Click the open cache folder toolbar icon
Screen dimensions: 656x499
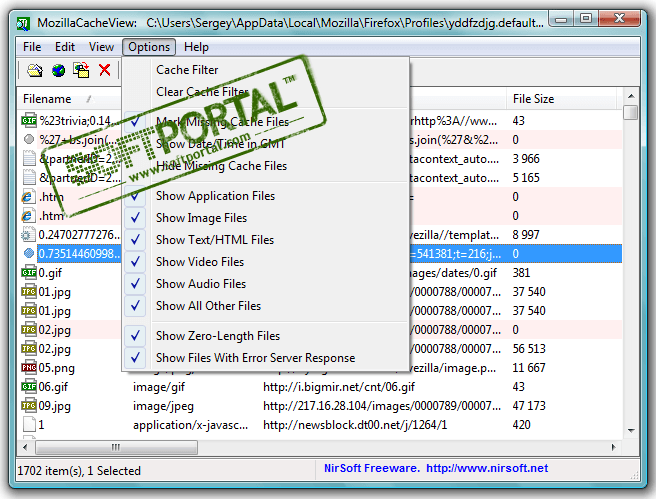[x=35, y=70]
